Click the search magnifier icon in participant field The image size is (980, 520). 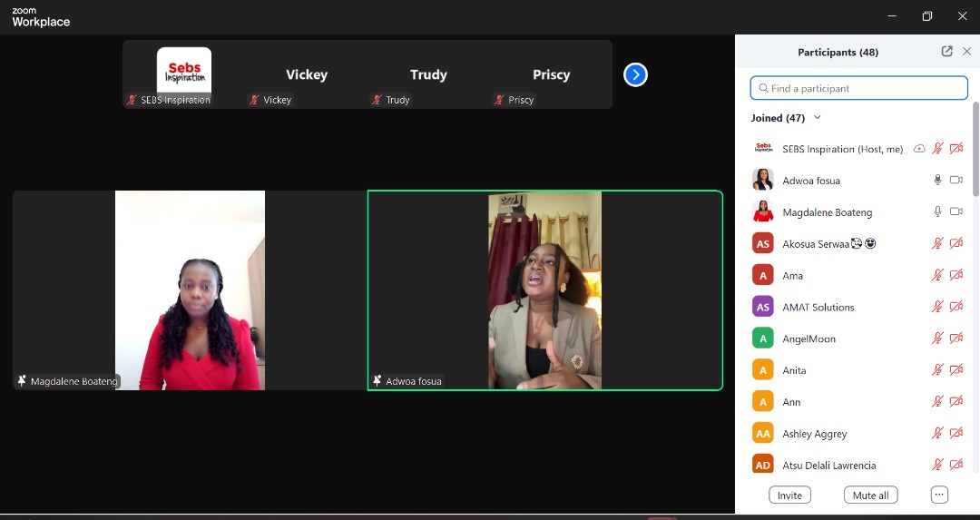[762, 88]
